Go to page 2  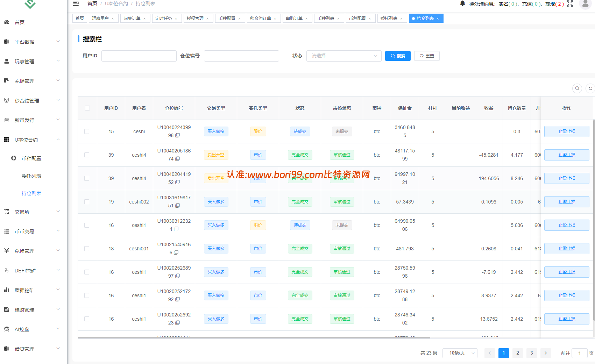pyautogui.click(x=518, y=353)
